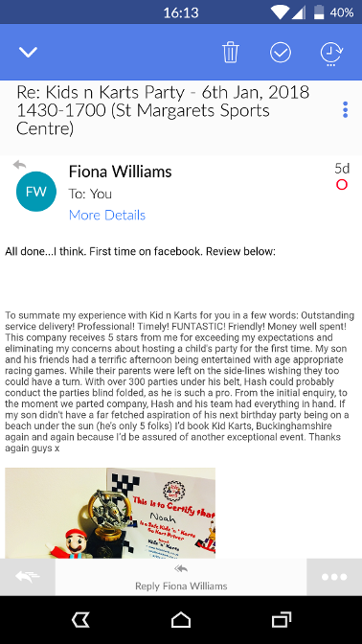
Task: Tap reply all icon at bottom left
Action: pos(28,577)
